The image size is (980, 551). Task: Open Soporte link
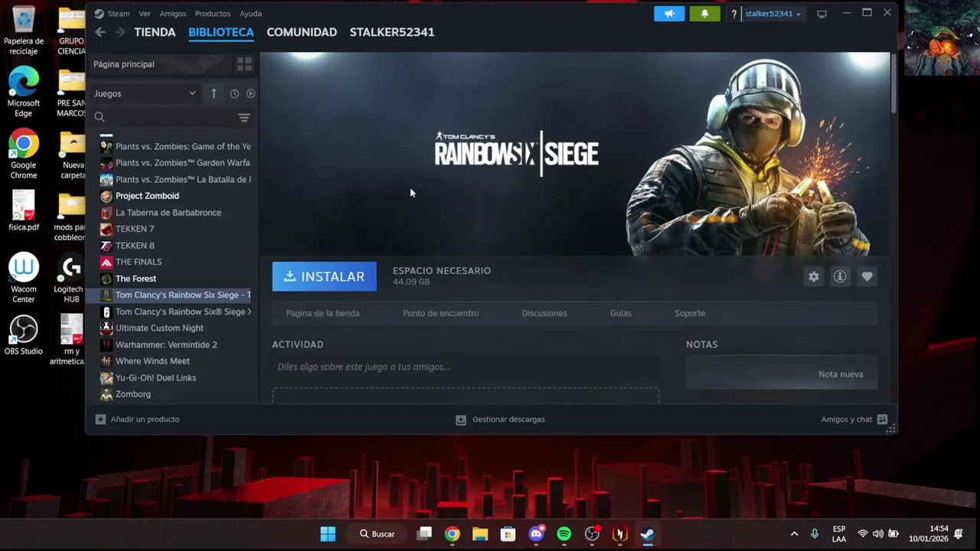click(x=690, y=313)
